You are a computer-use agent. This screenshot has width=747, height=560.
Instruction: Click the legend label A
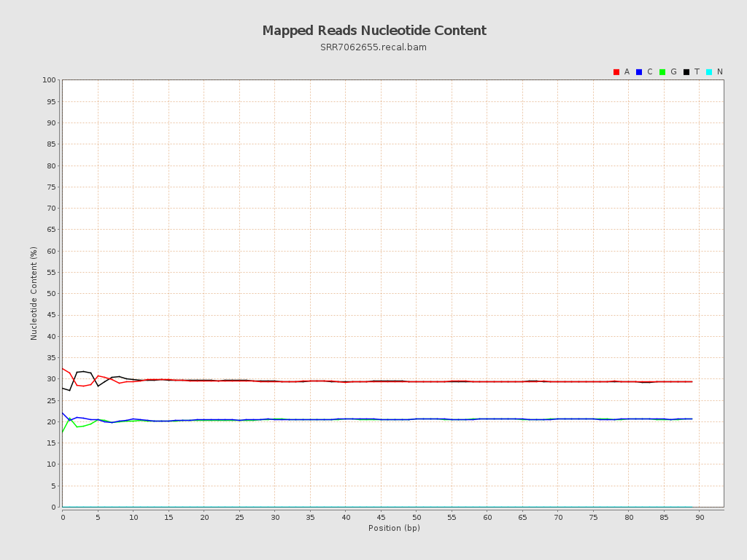pos(627,72)
